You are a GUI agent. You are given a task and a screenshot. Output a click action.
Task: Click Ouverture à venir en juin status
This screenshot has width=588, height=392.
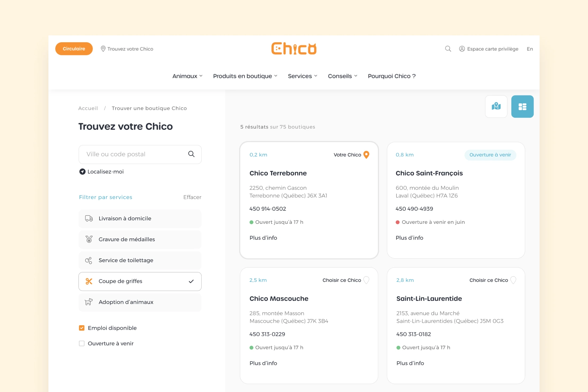click(x=433, y=222)
